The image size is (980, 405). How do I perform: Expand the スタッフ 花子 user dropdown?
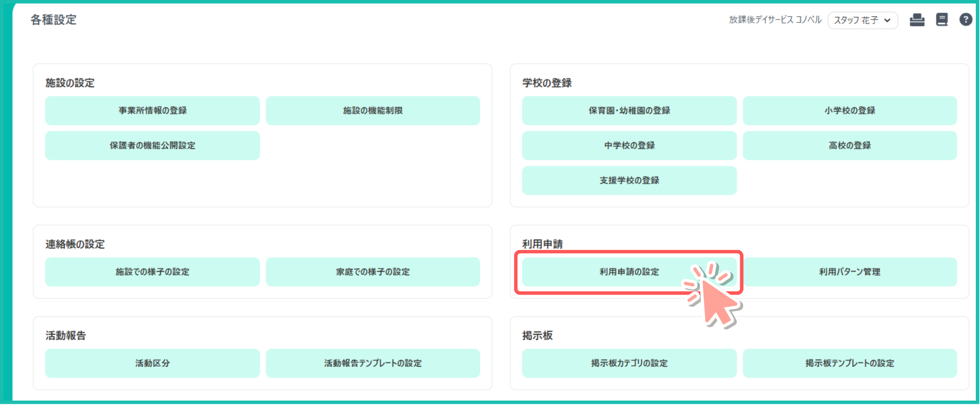point(862,20)
